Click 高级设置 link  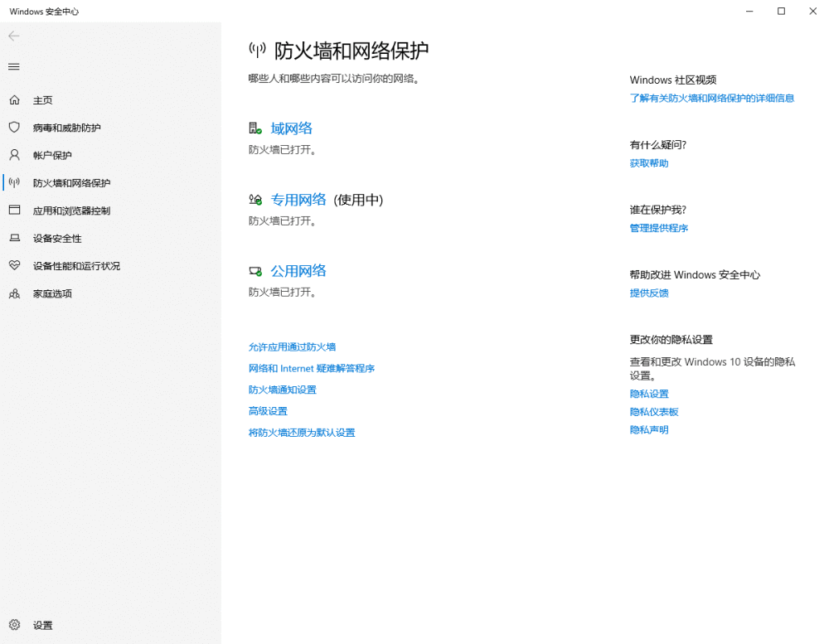coord(268,411)
